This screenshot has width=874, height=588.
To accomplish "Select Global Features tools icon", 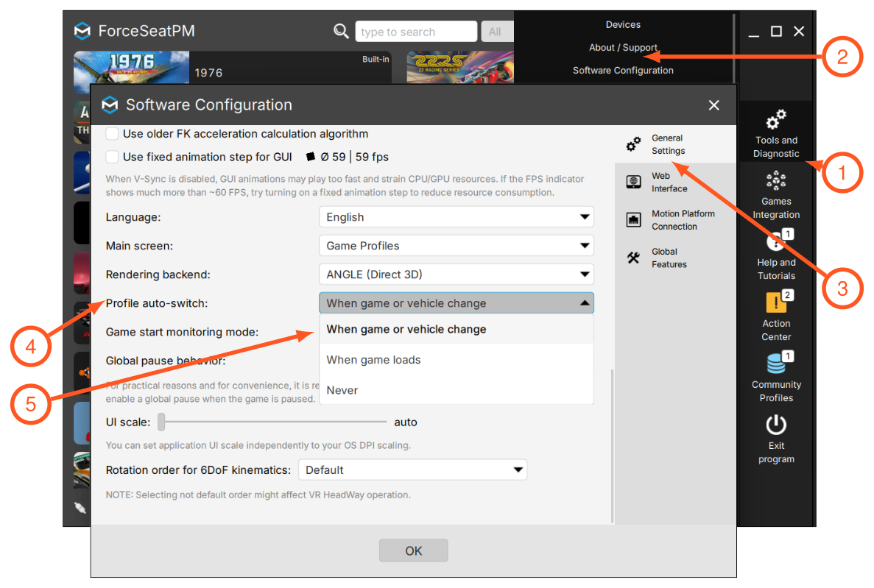I will click(634, 258).
